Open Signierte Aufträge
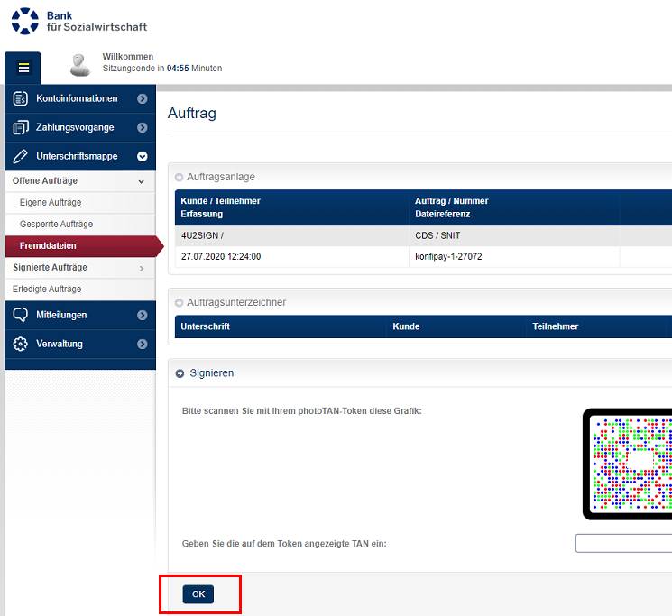 [x=80, y=268]
